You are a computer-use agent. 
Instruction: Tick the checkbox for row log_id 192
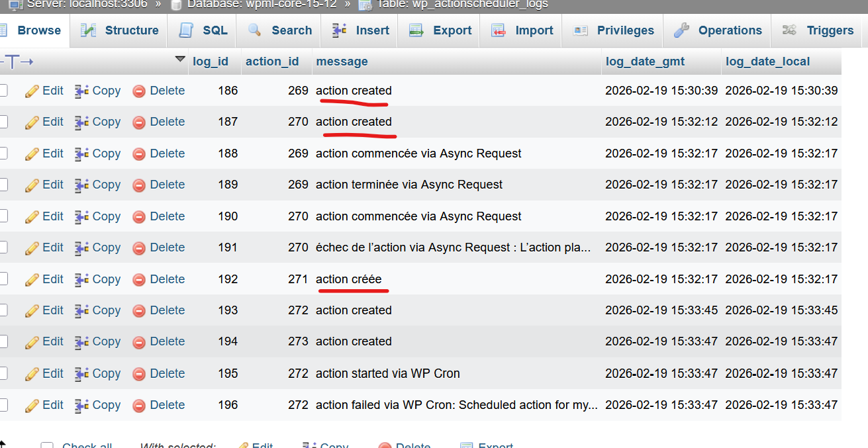[3, 279]
